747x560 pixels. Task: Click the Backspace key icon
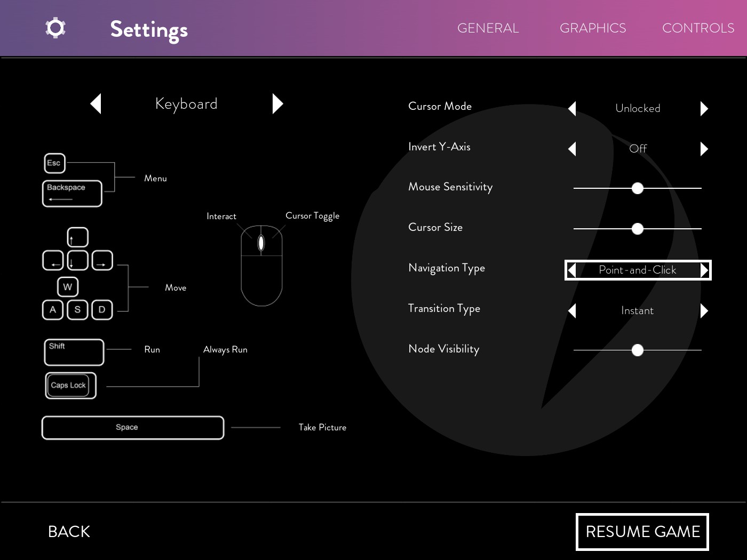pyautogui.click(x=72, y=193)
